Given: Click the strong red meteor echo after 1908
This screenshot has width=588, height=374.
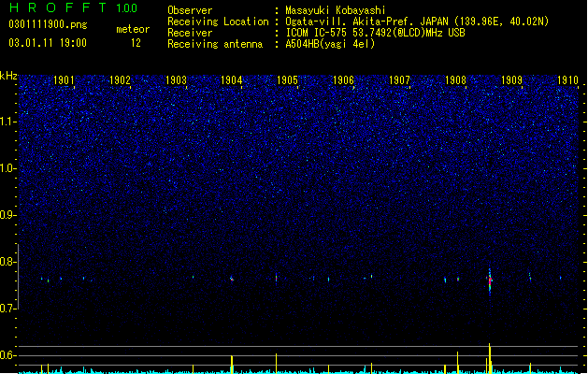Looking at the screenshot, I should click(489, 281).
